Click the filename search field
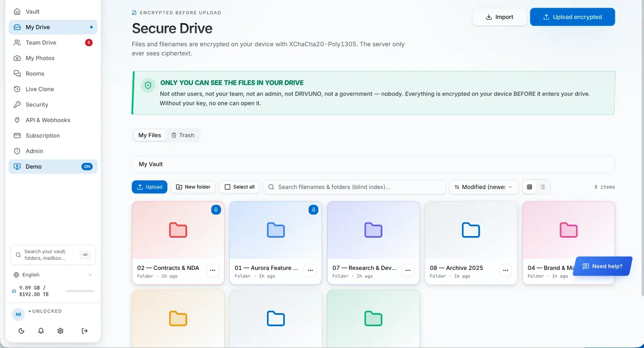 click(354, 187)
